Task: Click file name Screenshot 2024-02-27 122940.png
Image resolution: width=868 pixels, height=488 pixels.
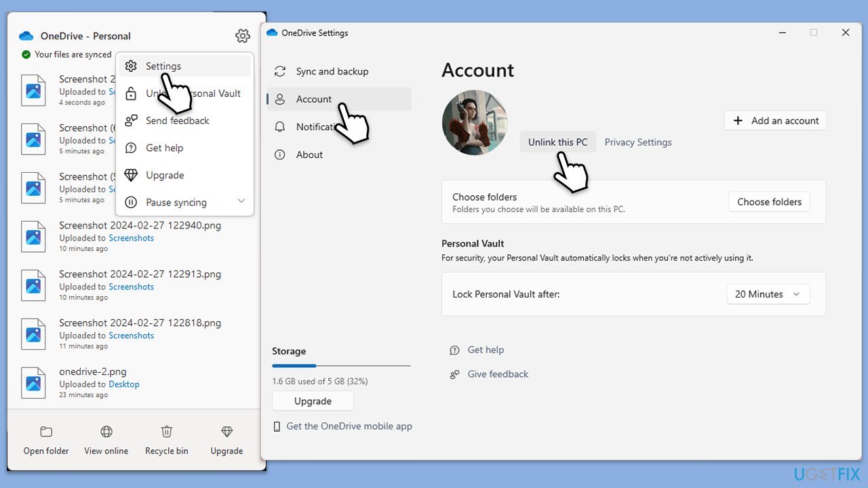Action: (140, 225)
